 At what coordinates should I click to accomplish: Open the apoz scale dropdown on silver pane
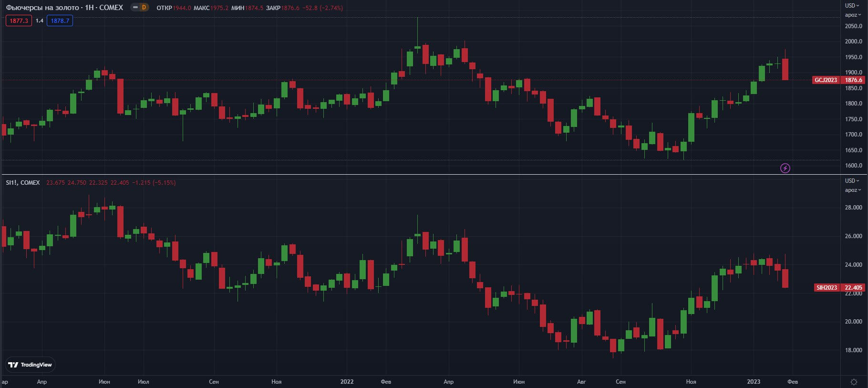[853, 190]
